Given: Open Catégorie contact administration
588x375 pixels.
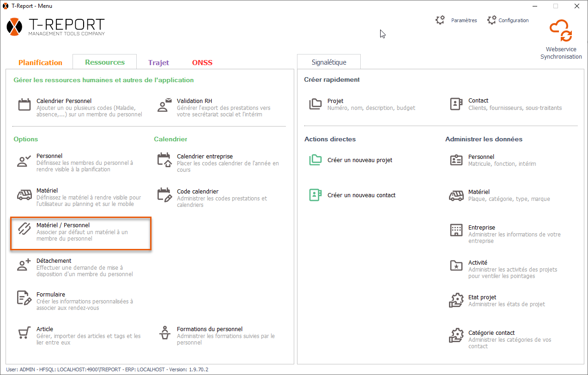Looking at the screenshot, I should pyautogui.click(x=491, y=333).
